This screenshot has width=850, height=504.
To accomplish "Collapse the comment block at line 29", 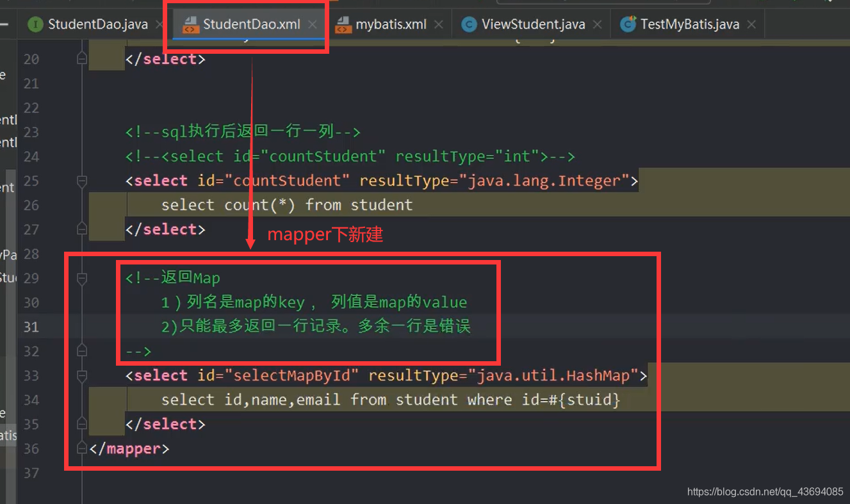I will pyautogui.click(x=82, y=278).
